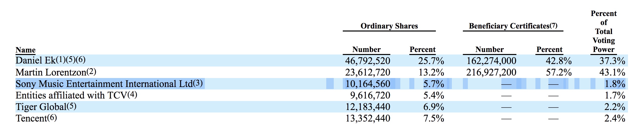Select the Tiger Global(5) name cell

[46, 107]
